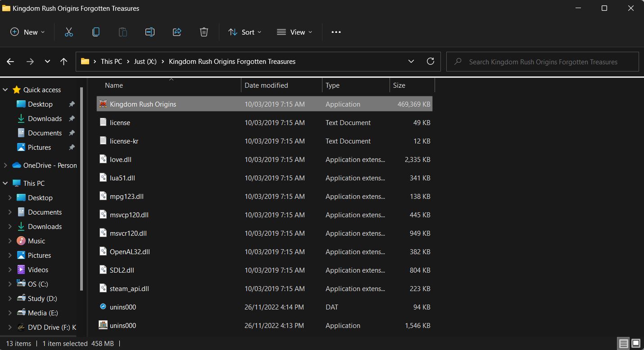Screen dimensions: 644x350
Task: Click the Delete trash bin icon
Action: tap(204, 32)
